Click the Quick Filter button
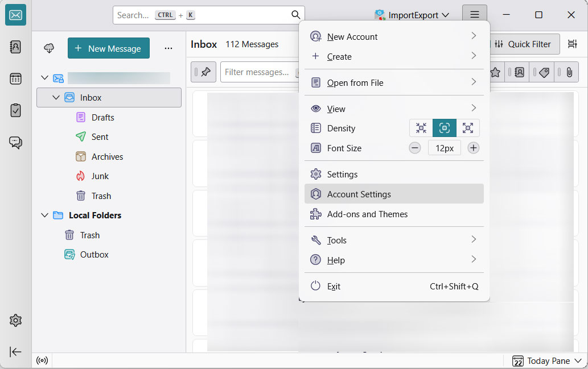Image resolution: width=588 pixels, height=369 pixels. click(523, 44)
